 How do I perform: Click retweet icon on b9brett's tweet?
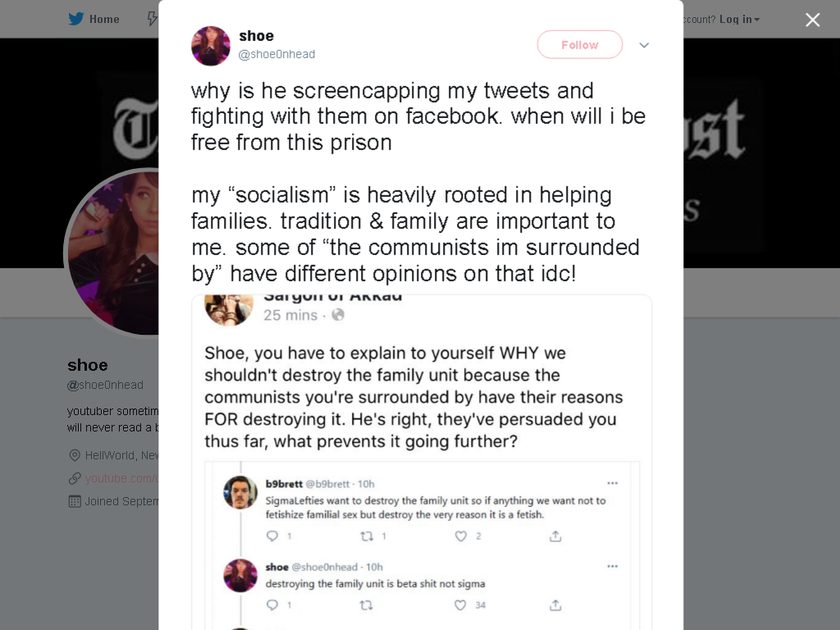[x=367, y=536]
